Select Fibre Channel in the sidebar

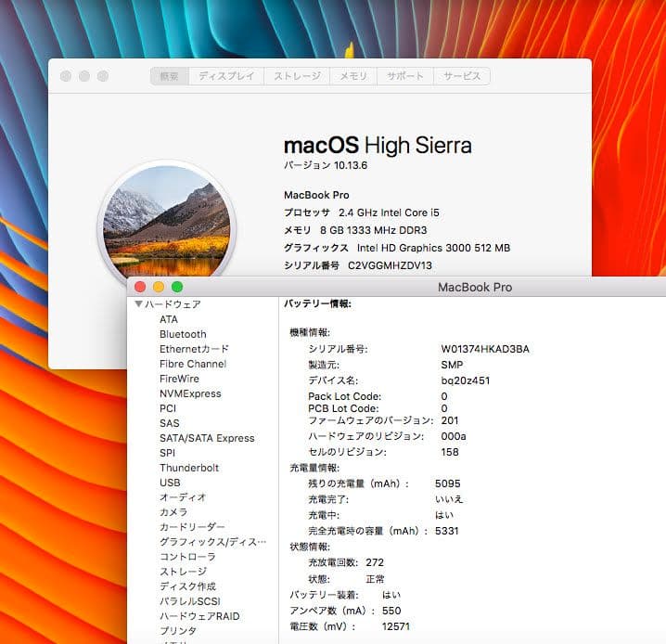click(x=193, y=364)
